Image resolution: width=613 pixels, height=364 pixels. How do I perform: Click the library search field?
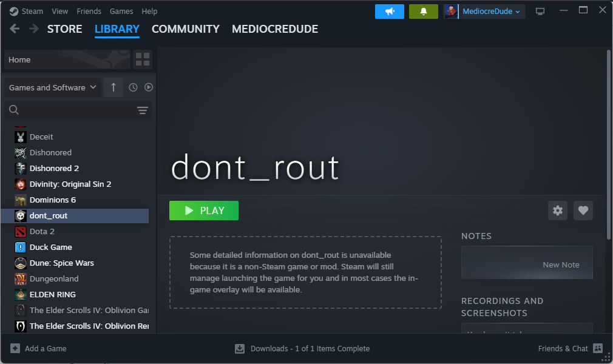pos(74,110)
